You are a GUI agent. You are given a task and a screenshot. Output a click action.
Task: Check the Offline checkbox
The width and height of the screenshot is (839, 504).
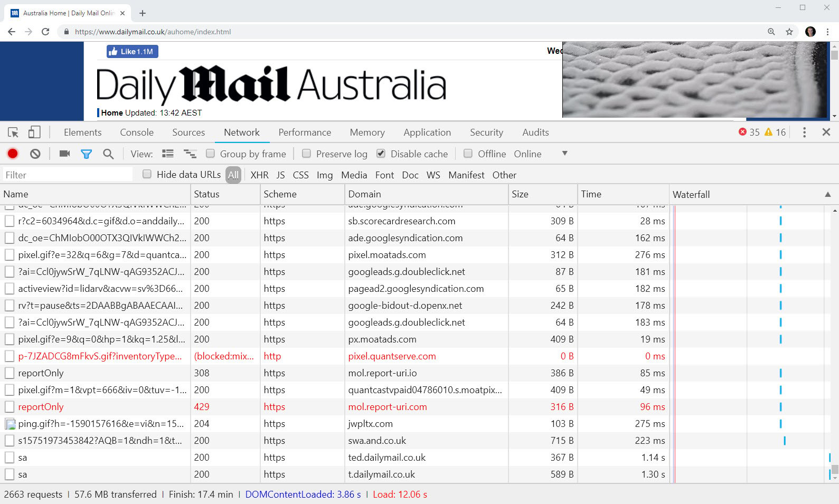pos(468,154)
